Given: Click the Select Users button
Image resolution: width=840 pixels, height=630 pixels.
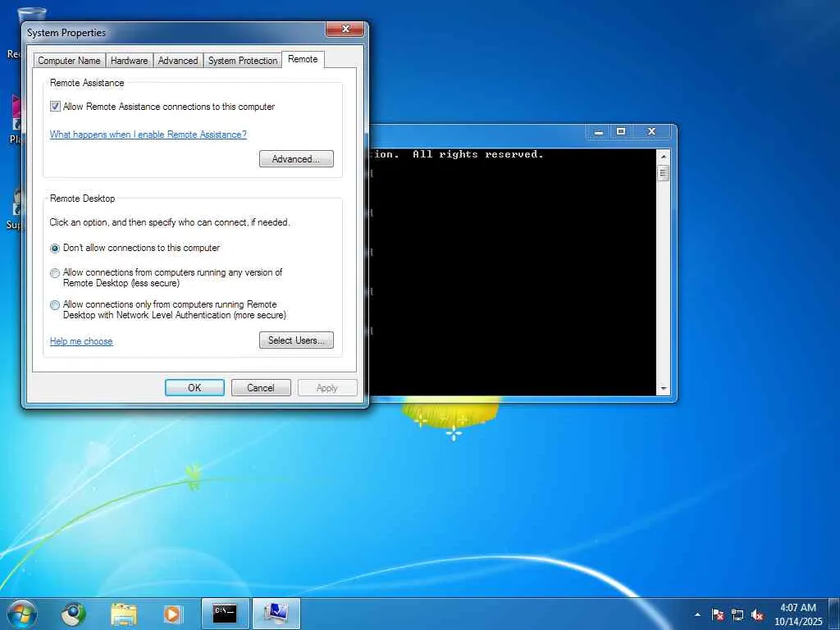Looking at the screenshot, I should (296, 340).
